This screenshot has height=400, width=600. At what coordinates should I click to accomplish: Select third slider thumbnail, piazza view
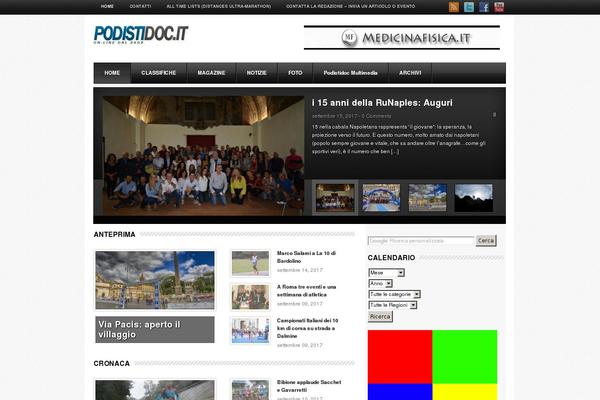pos(427,198)
